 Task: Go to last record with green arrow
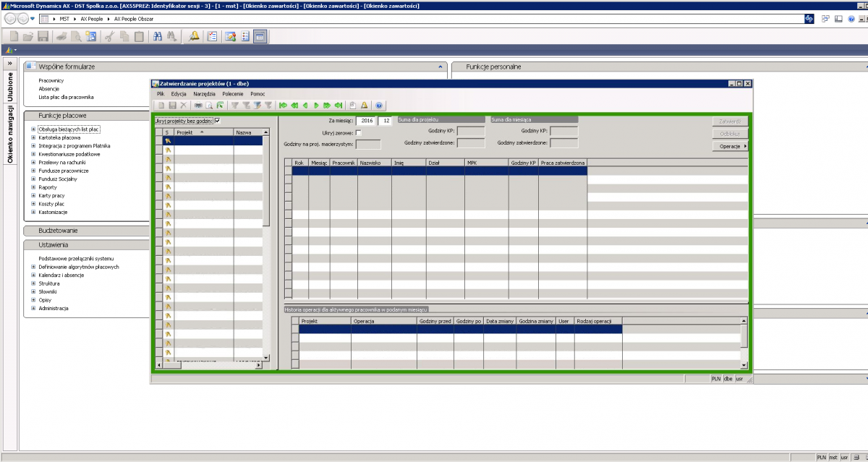click(x=338, y=106)
